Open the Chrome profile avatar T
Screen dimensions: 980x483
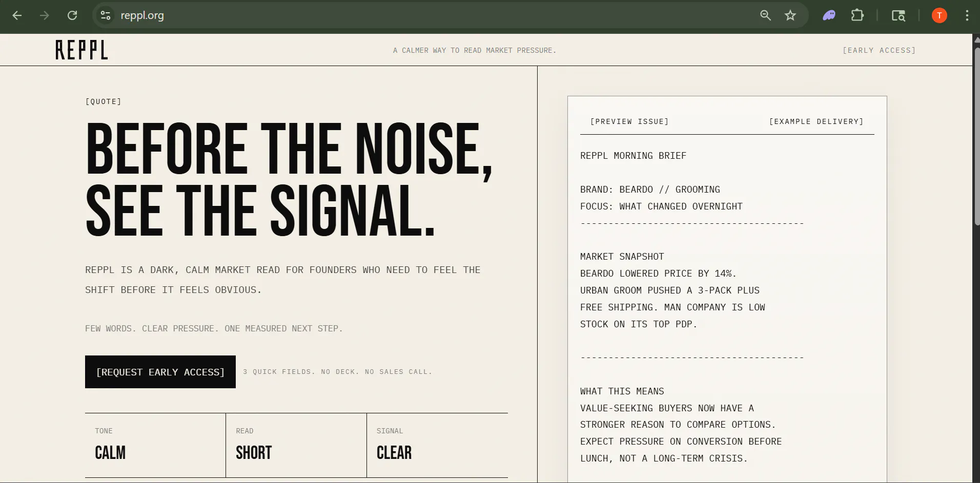pyautogui.click(x=940, y=15)
